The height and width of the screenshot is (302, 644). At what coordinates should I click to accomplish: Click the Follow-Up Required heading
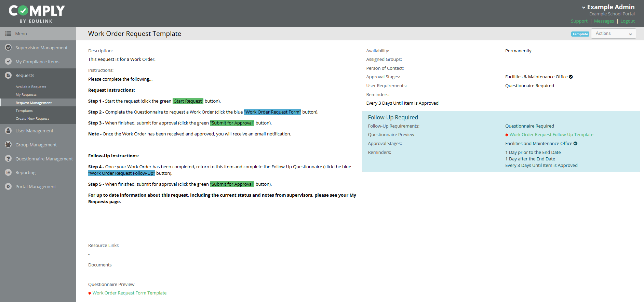[393, 117]
